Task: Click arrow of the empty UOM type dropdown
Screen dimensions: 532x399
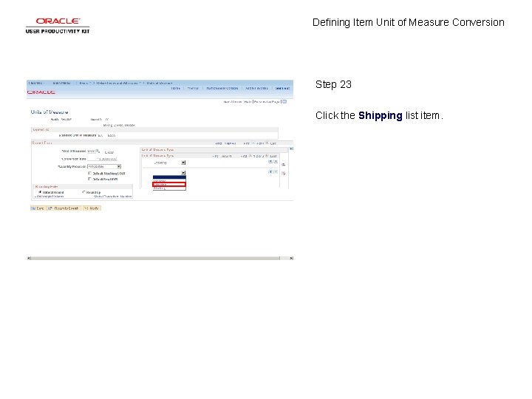Action: [x=183, y=173]
